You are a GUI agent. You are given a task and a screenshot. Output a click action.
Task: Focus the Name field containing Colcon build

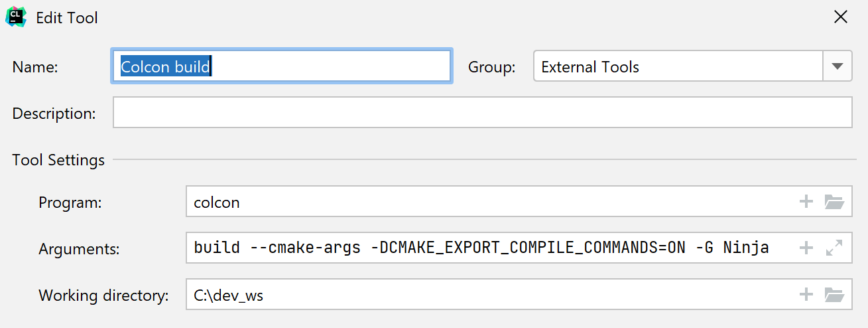[281, 66]
